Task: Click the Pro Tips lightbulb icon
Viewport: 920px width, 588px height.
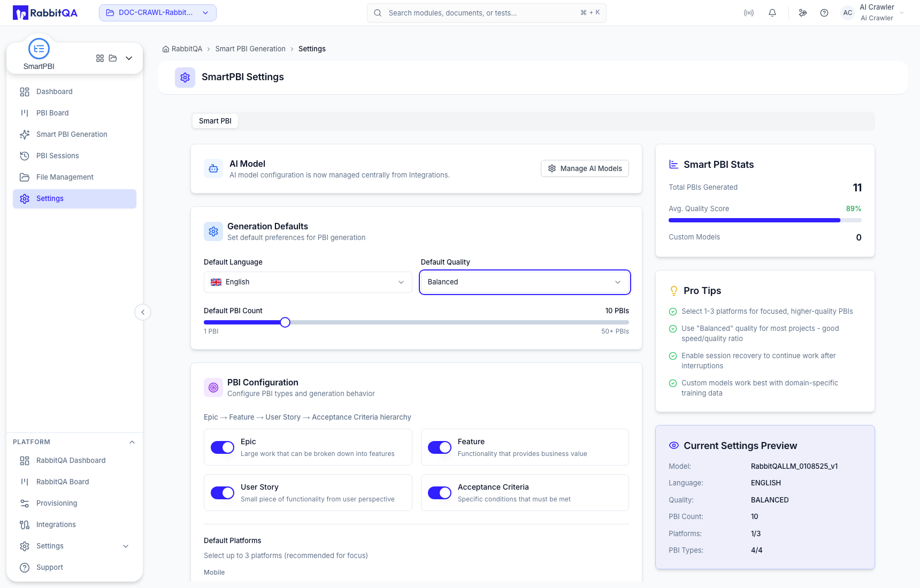Action: pyautogui.click(x=674, y=291)
